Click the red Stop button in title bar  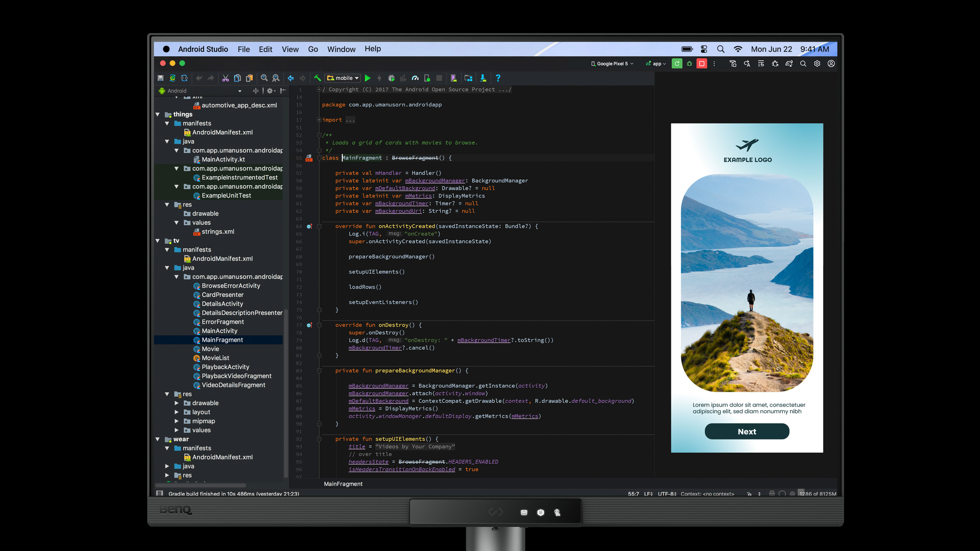click(702, 64)
